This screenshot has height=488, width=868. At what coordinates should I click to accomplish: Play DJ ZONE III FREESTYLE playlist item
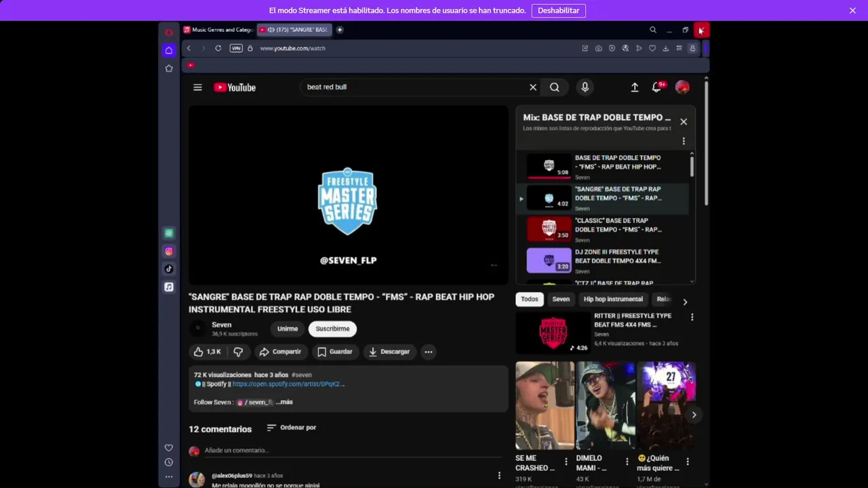604,260
